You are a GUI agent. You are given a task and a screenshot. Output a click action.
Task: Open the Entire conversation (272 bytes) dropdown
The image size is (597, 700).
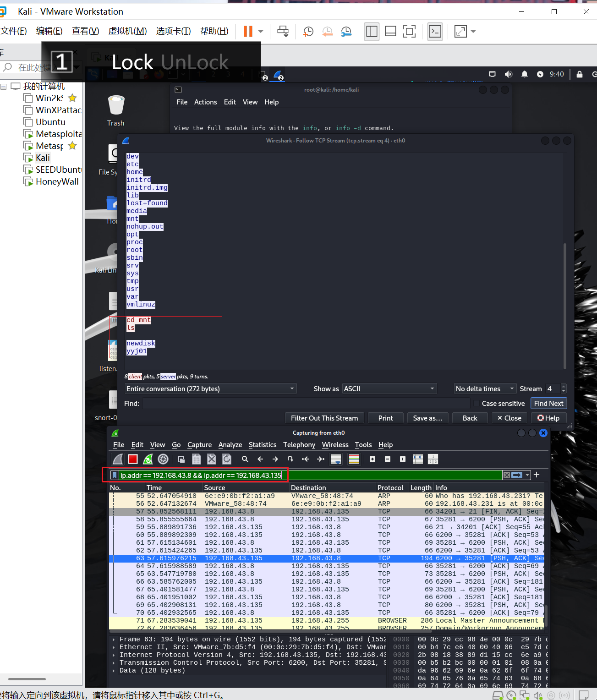pos(210,389)
